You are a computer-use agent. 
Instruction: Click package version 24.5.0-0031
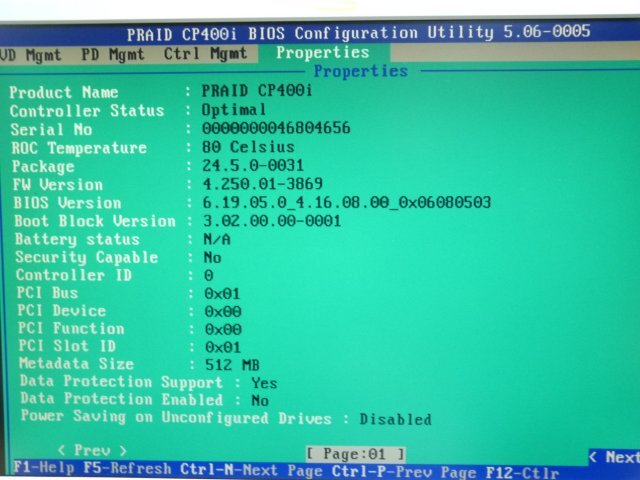click(253, 165)
